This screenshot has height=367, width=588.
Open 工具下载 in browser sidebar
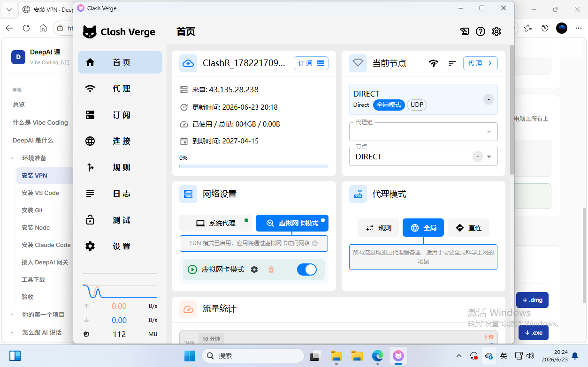click(x=33, y=279)
